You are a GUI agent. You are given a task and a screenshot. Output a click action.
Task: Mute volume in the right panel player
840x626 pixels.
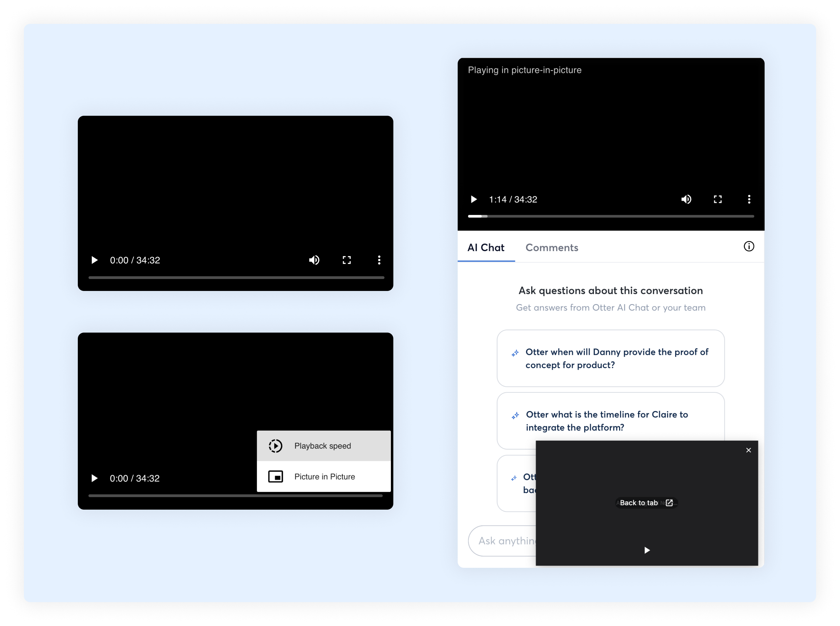pos(686,199)
